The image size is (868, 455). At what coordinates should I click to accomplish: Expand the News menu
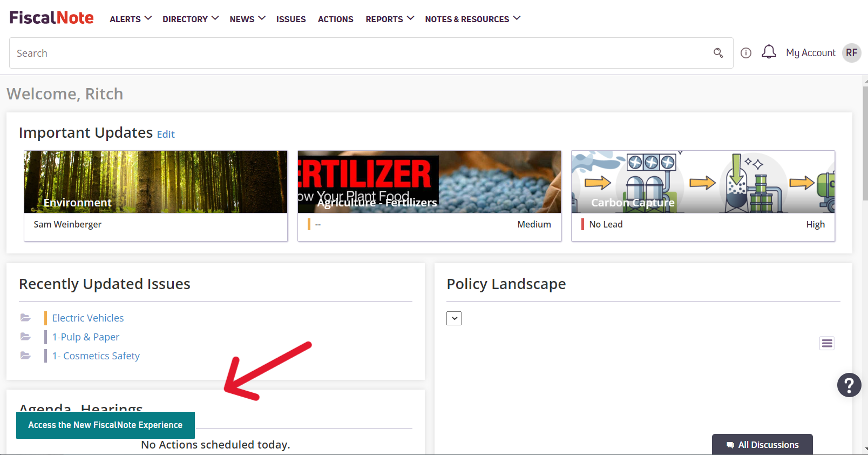pos(247,19)
